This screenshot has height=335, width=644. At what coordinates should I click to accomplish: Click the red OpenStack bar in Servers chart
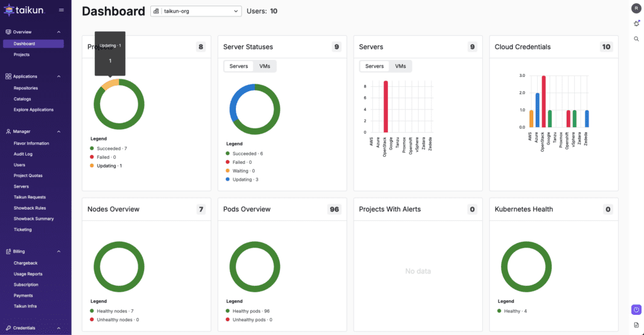click(386, 107)
